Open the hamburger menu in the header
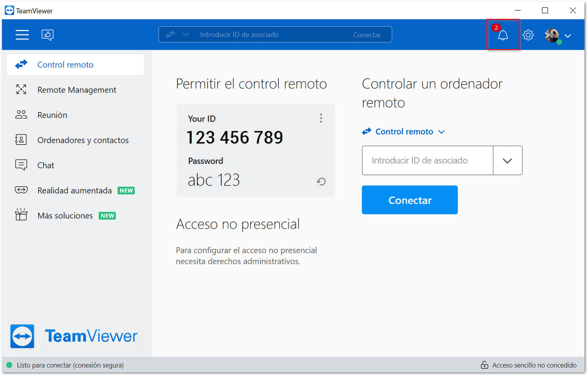Viewport: 588px width, 376px height. pos(22,35)
